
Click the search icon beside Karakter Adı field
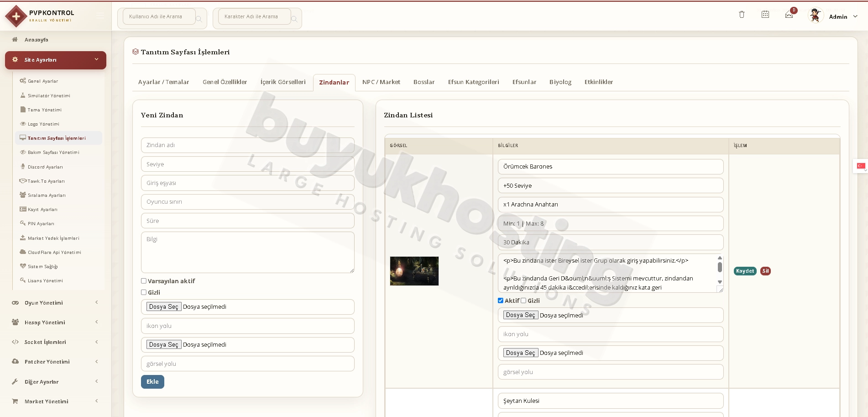coord(294,19)
